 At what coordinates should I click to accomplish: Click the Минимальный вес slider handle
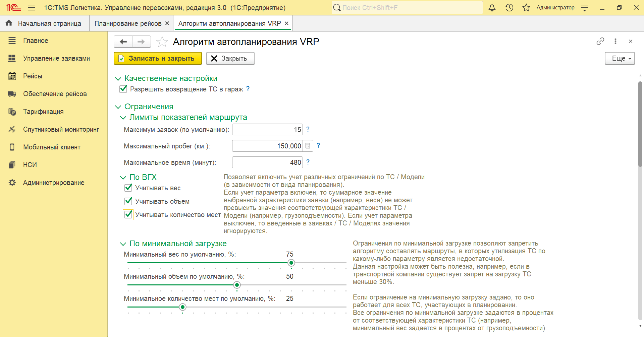291,263
